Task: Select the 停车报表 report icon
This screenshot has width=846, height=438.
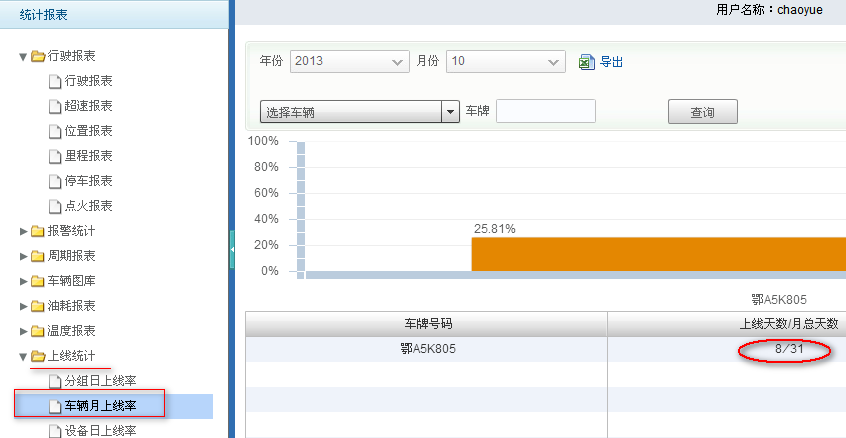Action: point(55,181)
